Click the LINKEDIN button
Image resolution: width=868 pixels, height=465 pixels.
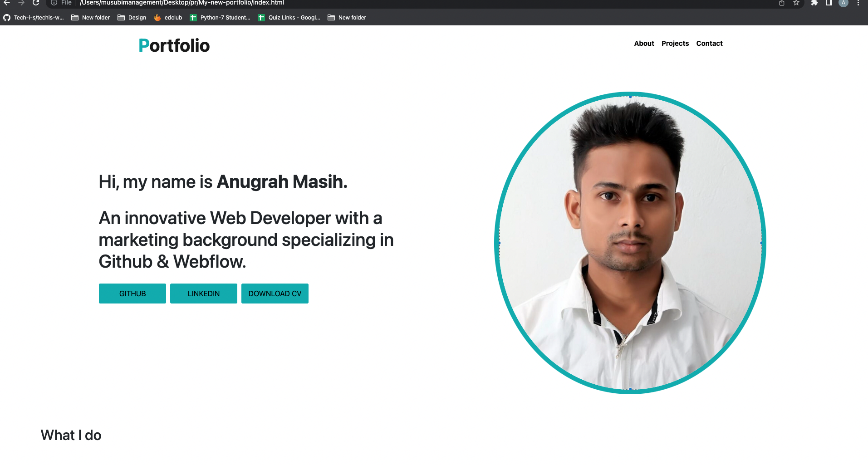point(204,294)
